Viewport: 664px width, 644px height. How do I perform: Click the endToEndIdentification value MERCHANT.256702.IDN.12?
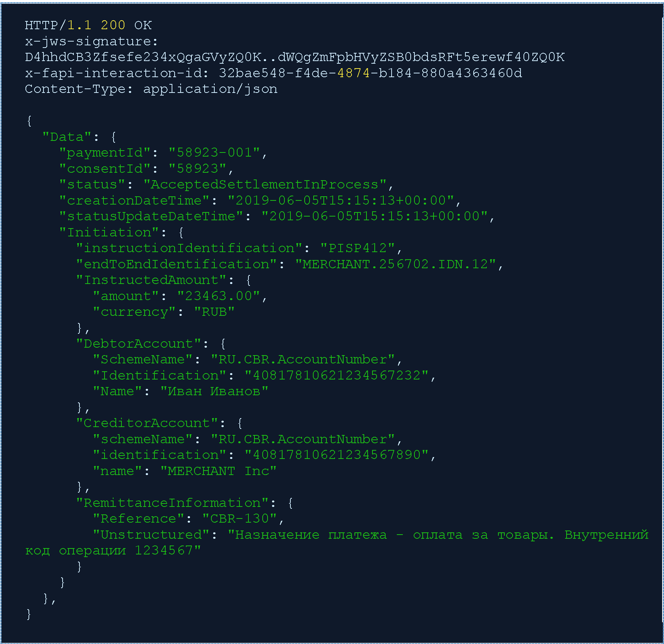coord(395,264)
